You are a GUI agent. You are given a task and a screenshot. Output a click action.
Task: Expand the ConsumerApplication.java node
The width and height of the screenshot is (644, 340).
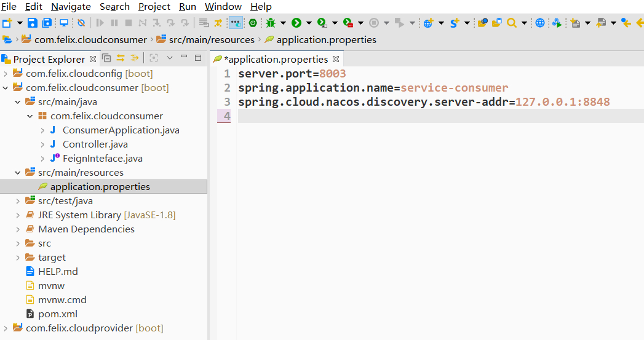tap(42, 130)
